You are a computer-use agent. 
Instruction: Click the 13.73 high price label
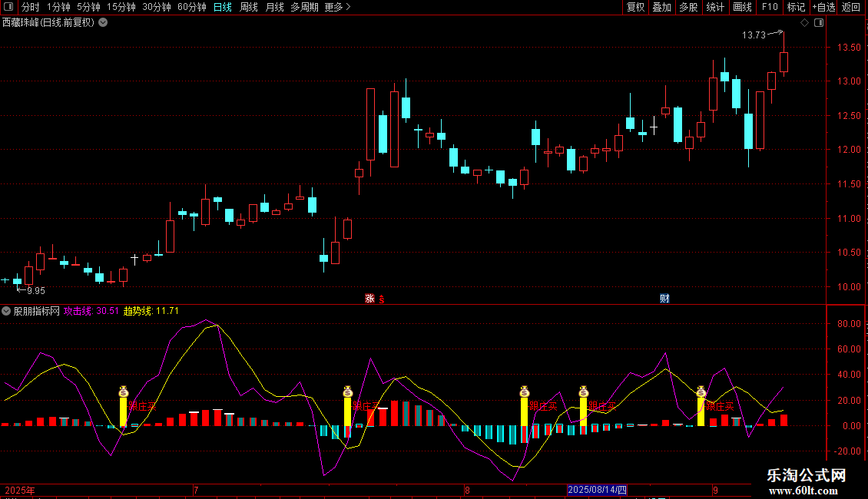coord(754,35)
